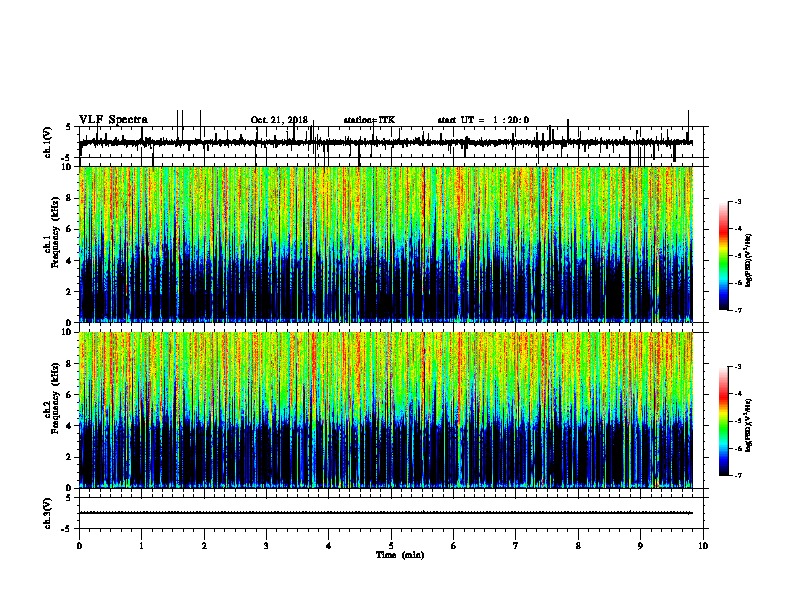The height and width of the screenshot is (612, 792).
Task: Click the ch.1 spectrogram color bar
Action: click(x=723, y=256)
